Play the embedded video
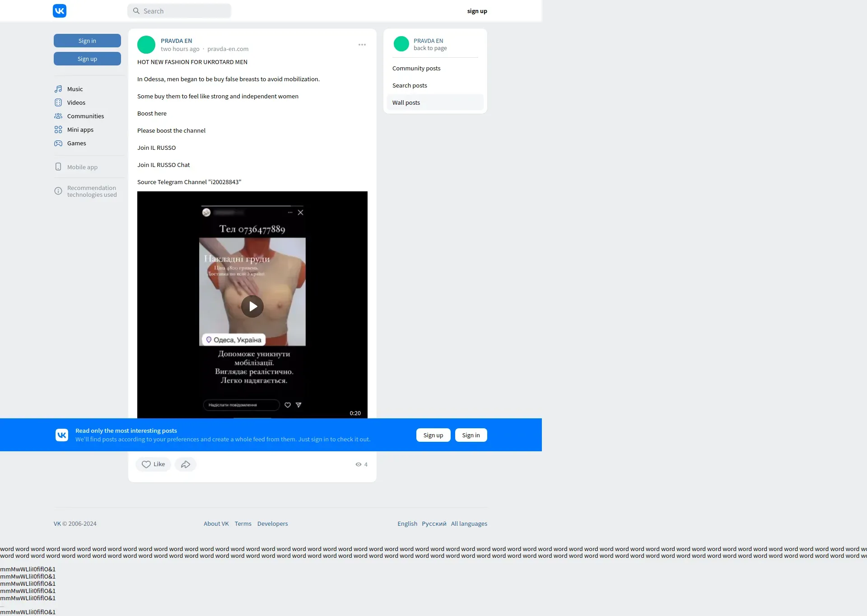Screen dimensions: 867x616 click(x=252, y=306)
